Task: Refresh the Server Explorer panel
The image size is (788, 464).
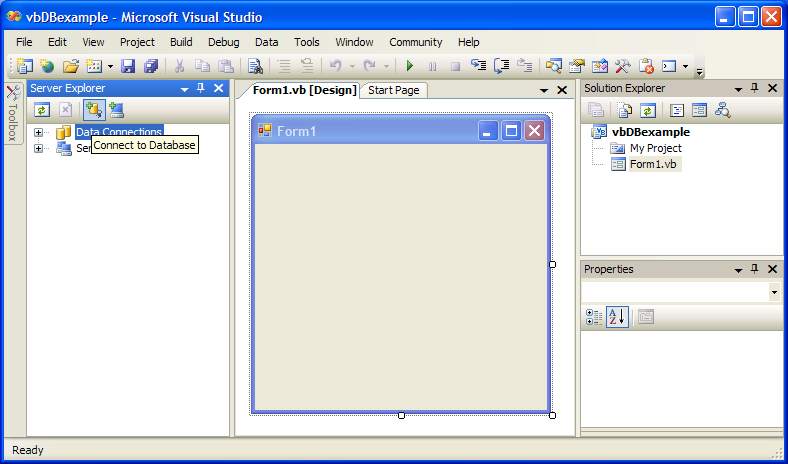Action: tap(41, 110)
